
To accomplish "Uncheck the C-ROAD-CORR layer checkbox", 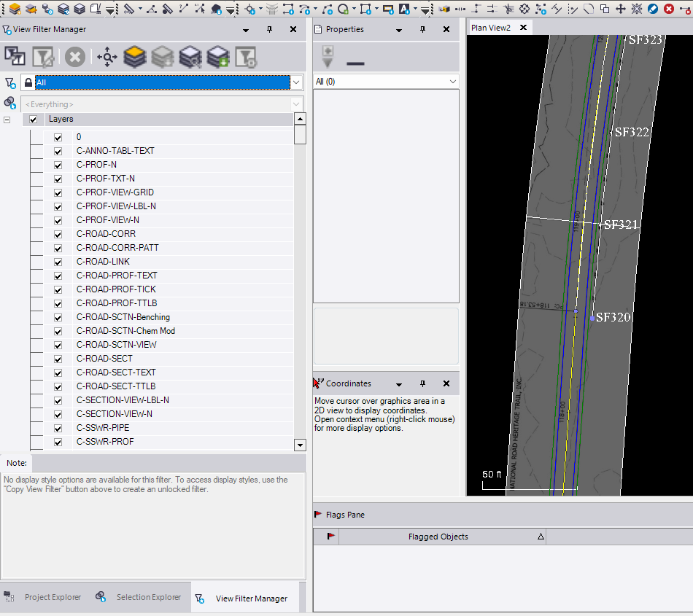I will [58, 234].
